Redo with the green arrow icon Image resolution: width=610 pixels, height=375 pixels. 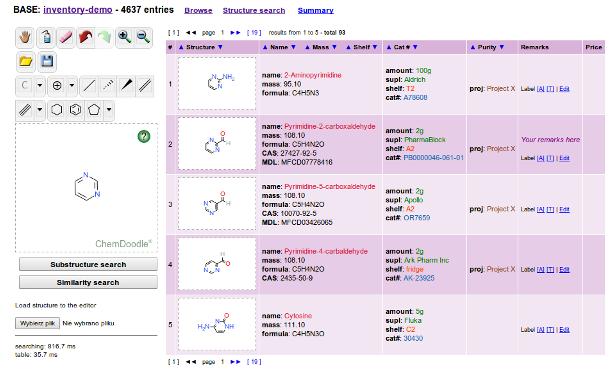point(104,37)
